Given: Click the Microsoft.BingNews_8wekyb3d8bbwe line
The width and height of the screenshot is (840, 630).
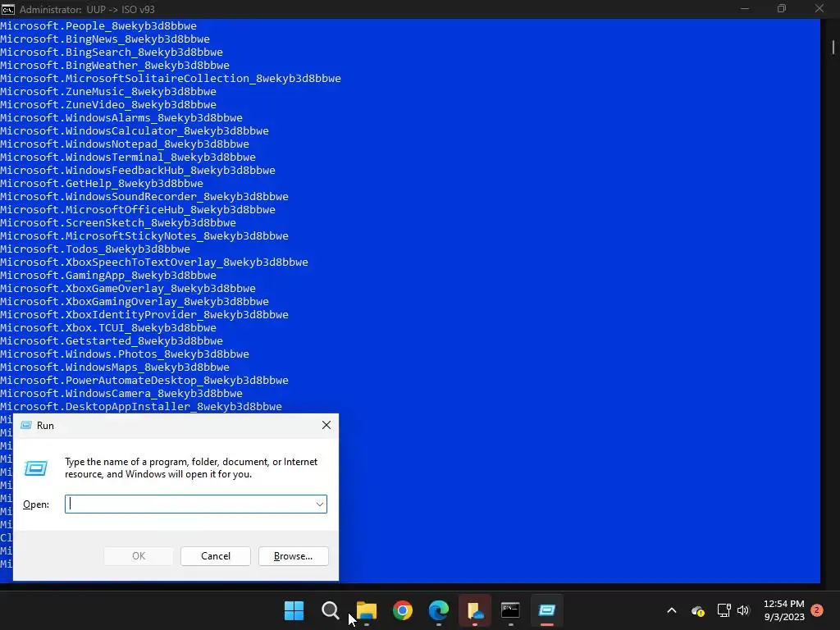Looking at the screenshot, I should (105, 39).
